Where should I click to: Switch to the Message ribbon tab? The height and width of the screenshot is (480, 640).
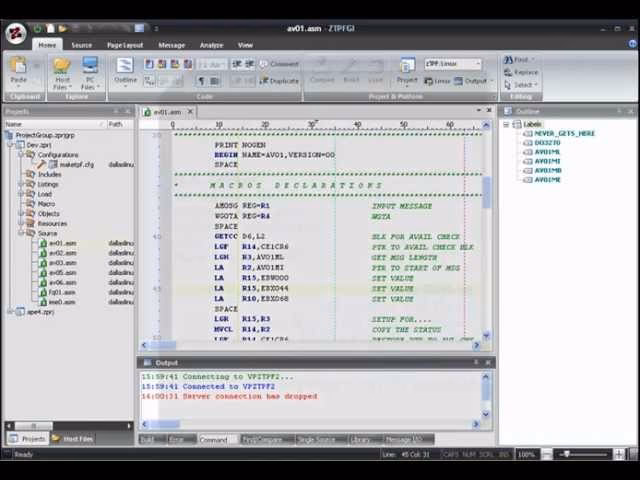[171, 45]
